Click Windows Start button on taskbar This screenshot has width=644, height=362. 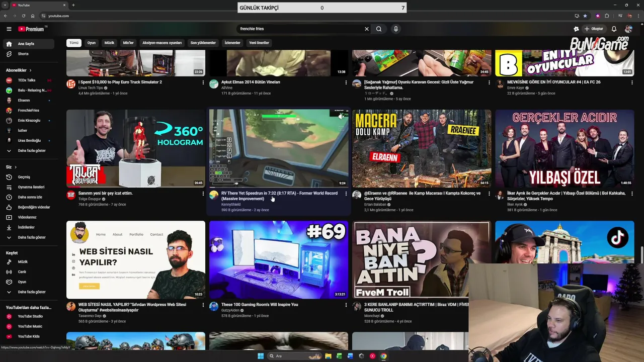pos(261,356)
